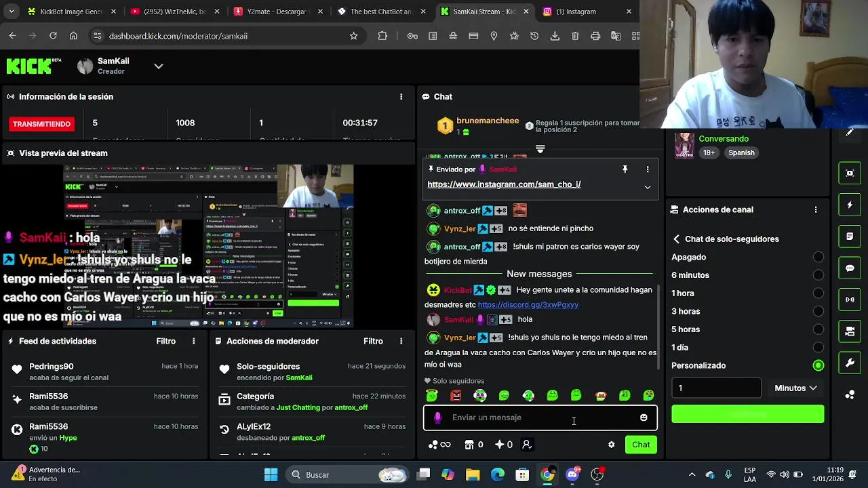Open chat settings gear icon

pos(611,445)
